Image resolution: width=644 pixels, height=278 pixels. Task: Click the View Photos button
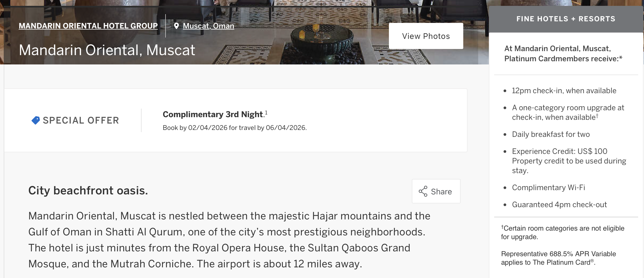426,36
